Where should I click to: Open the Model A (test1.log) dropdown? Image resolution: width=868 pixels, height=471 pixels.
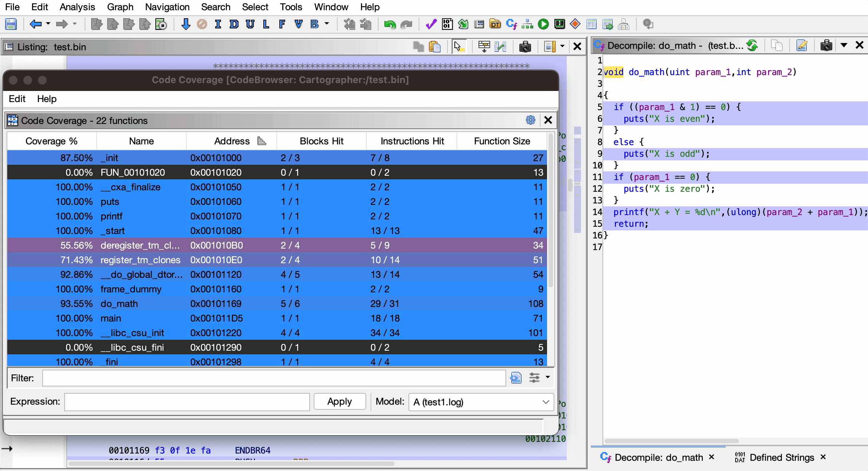[481, 402]
